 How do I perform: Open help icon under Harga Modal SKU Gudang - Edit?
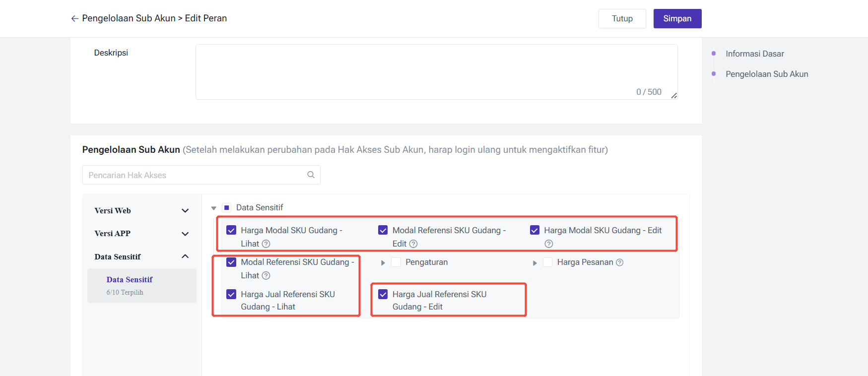coord(548,244)
